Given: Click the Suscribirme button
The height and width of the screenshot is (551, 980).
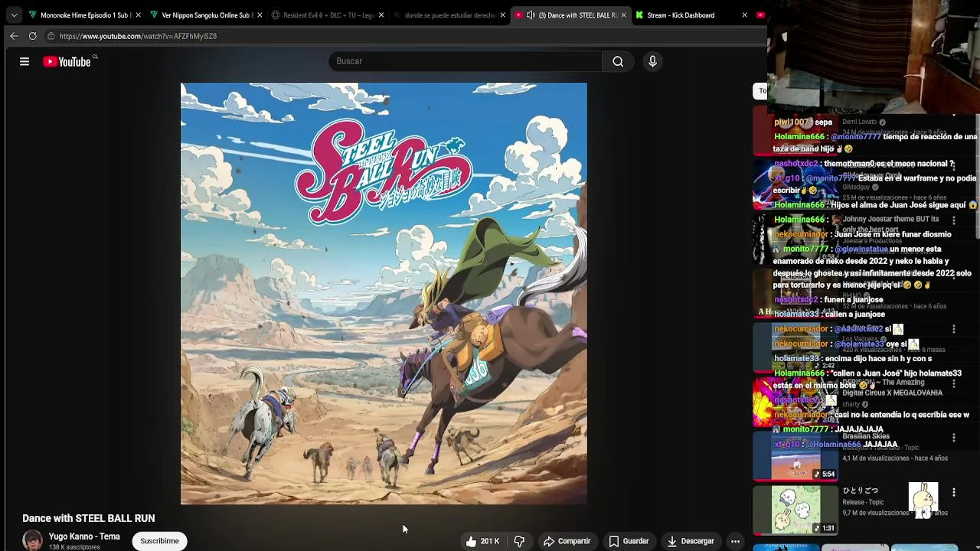Looking at the screenshot, I should coord(159,541).
